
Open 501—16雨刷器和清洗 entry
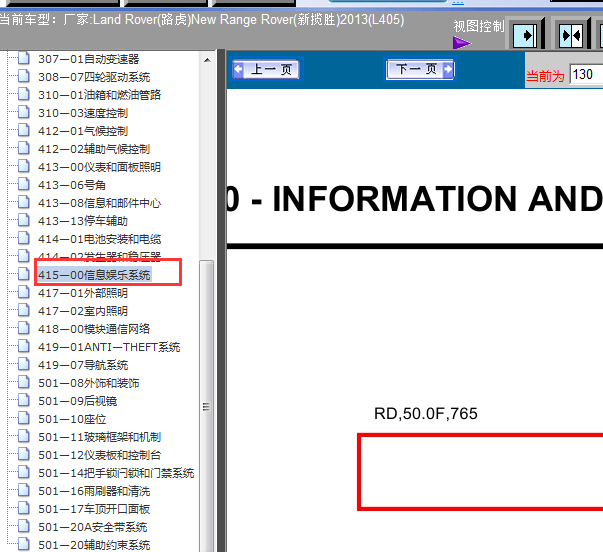pyautogui.click(x=94, y=491)
